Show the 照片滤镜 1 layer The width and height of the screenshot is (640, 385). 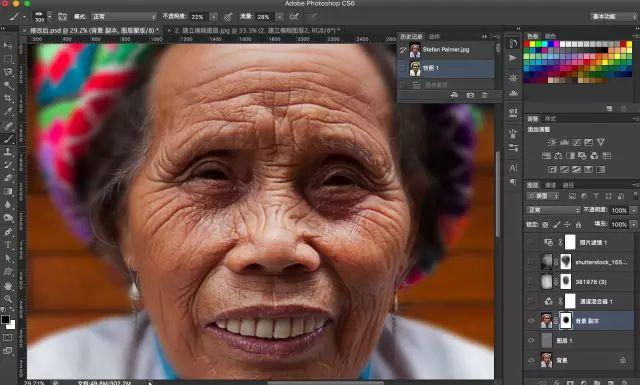pyautogui.click(x=531, y=242)
